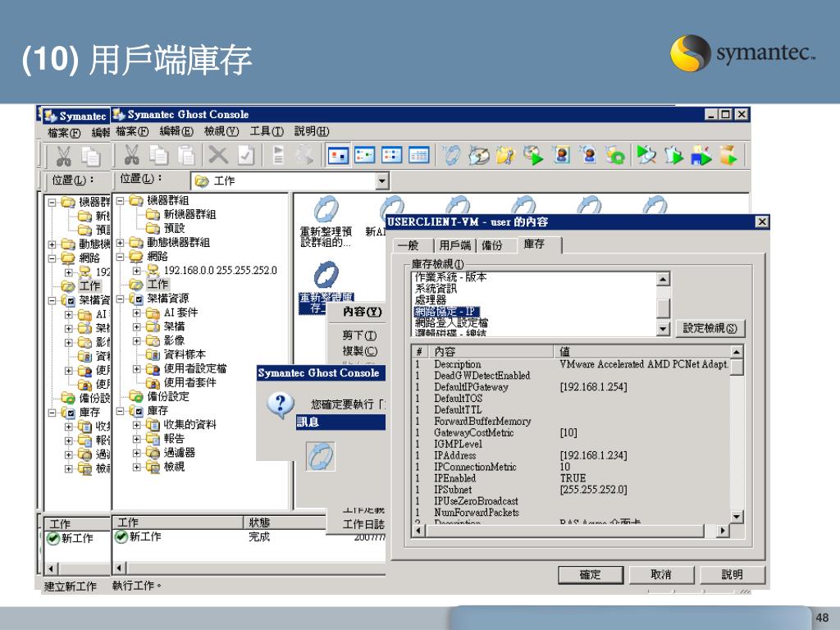Image resolution: width=840 pixels, height=630 pixels.
Task: Choose 內容(Y) in the context menu
Action: click(x=362, y=311)
